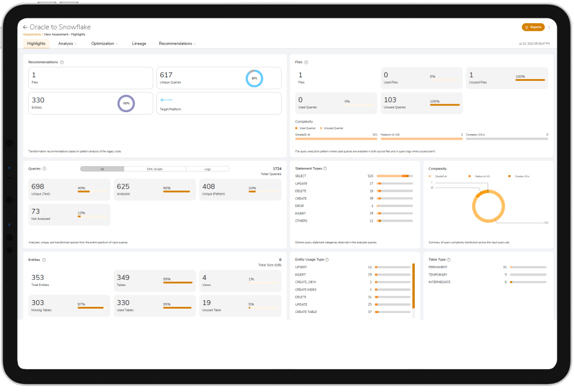The image size is (574, 392).
Task: Select the All queries filter segment
Action: (x=102, y=169)
